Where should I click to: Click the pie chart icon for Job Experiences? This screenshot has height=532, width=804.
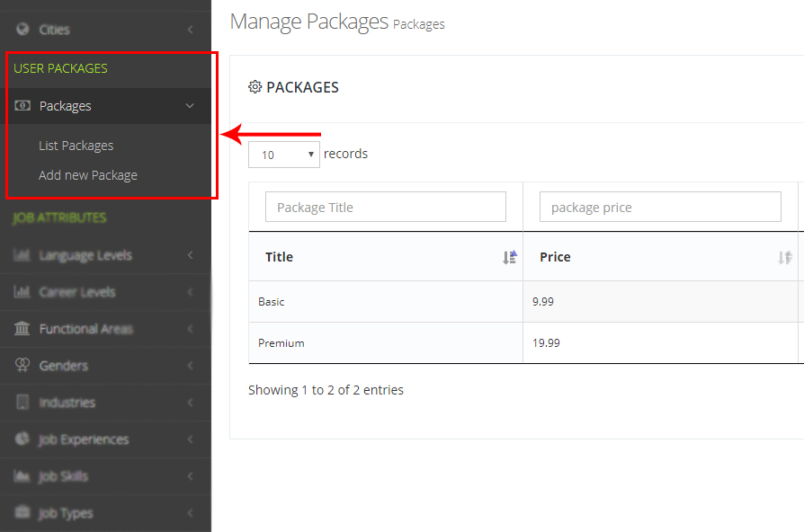click(x=22, y=439)
